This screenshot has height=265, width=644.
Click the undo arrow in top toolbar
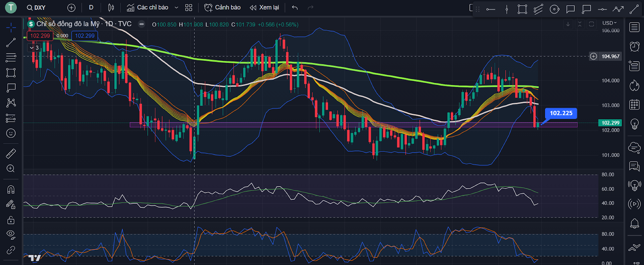click(x=295, y=8)
